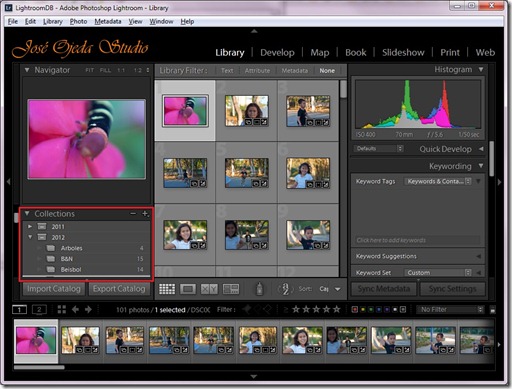Open the Develop module
The image size is (512, 389).
tap(277, 53)
